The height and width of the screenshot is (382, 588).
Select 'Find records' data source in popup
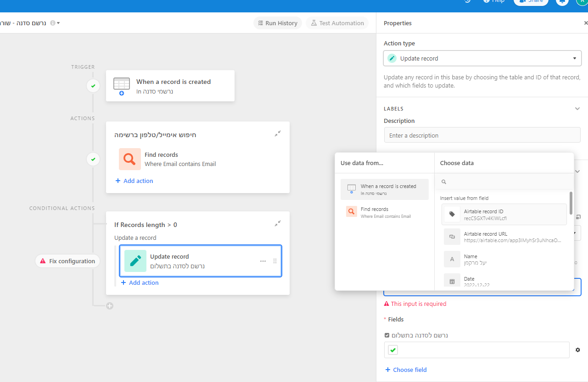[385, 212]
